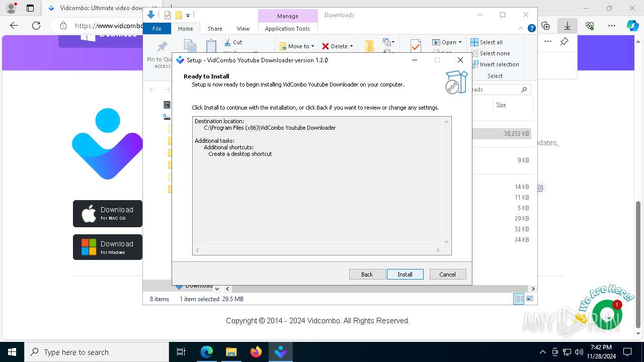The width and height of the screenshot is (644, 362).
Task: Click the Back button in setup
Action: click(x=367, y=274)
